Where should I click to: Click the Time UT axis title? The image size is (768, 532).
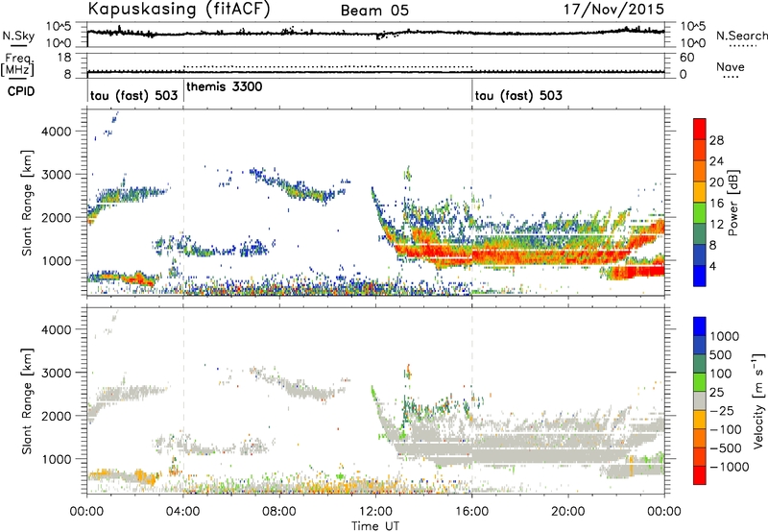(x=375, y=526)
